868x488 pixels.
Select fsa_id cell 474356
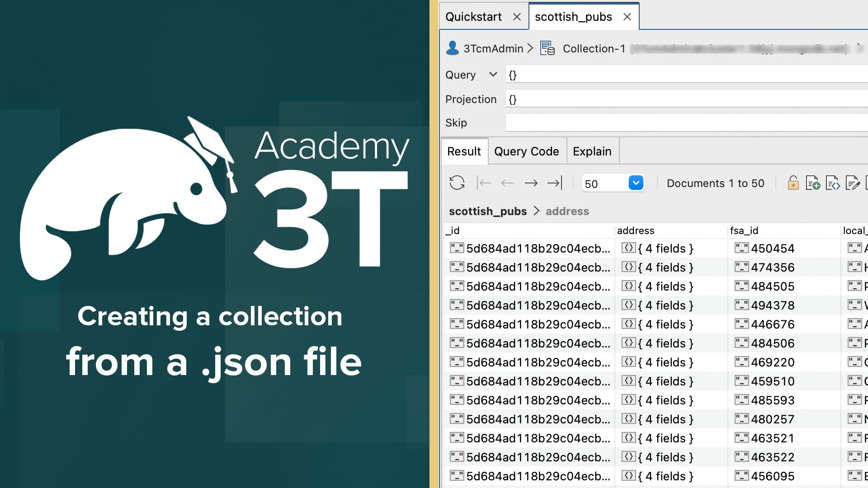point(784,267)
